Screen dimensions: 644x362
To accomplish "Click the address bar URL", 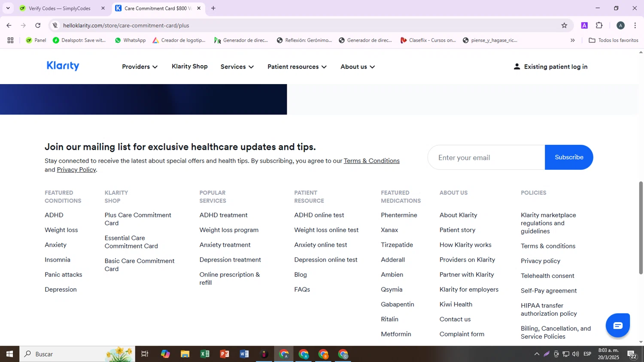I will click(x=126, y=25).
